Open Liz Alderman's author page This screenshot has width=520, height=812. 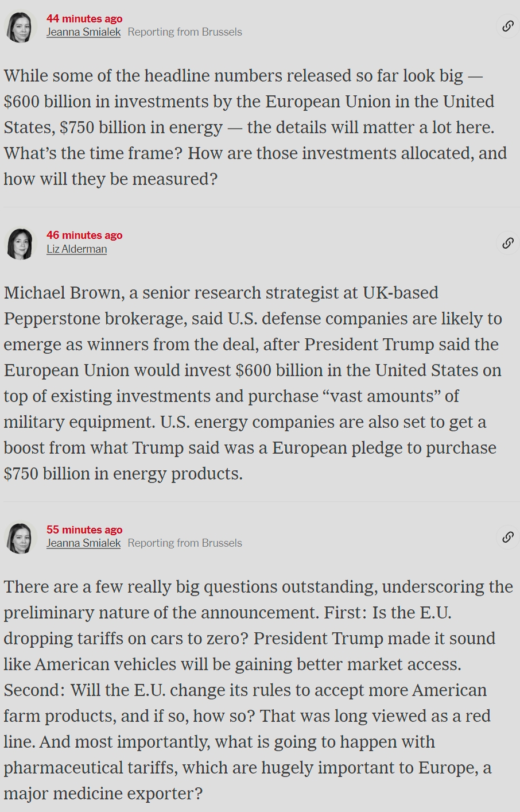[76, 249]
